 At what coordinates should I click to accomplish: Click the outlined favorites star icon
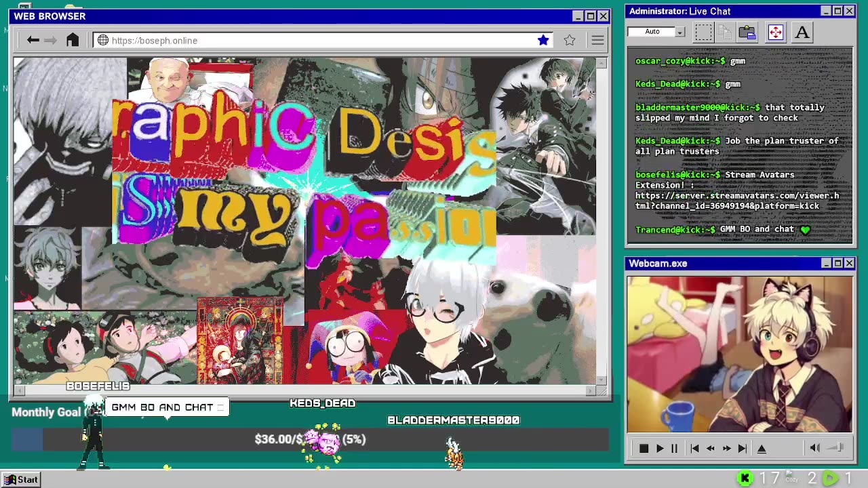(570, 40)
